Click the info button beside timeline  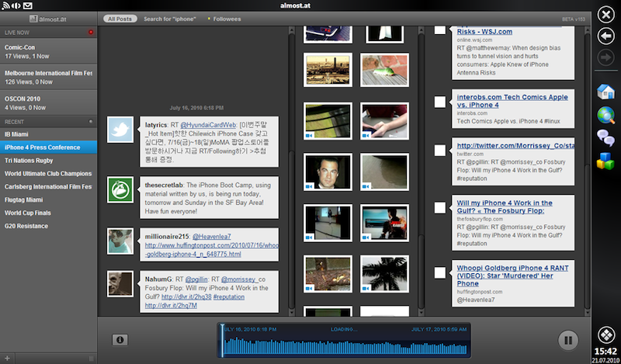120,339
